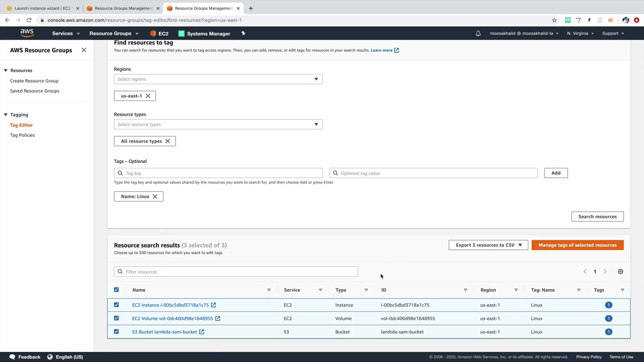644x362 pixels.
Task: Click tags count badge for S3 Bucket row
Action: click(x=608, y=332)
